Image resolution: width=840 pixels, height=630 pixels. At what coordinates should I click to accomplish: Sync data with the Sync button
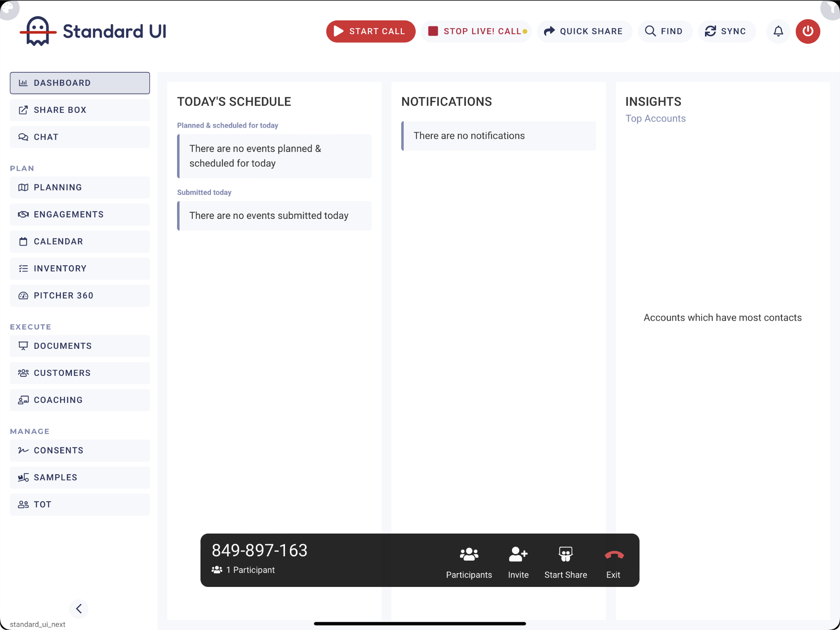point(726,31)
